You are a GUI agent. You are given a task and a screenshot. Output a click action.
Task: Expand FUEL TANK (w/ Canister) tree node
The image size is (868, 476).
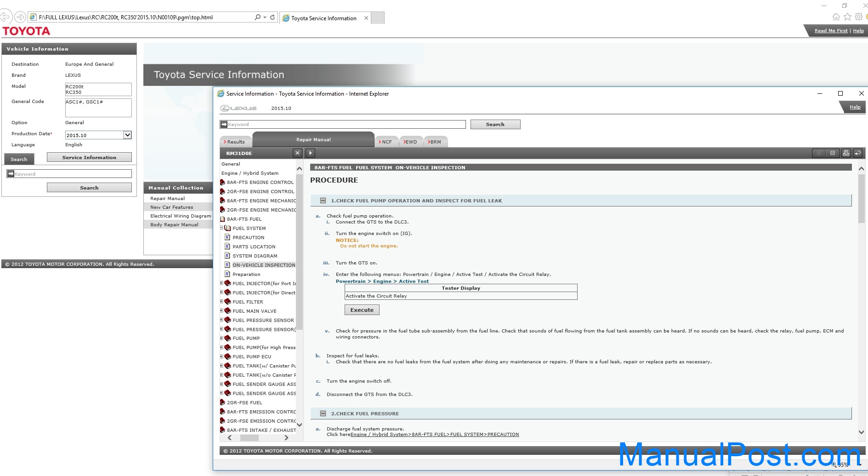pyautogui.click(x=221, y=366)
